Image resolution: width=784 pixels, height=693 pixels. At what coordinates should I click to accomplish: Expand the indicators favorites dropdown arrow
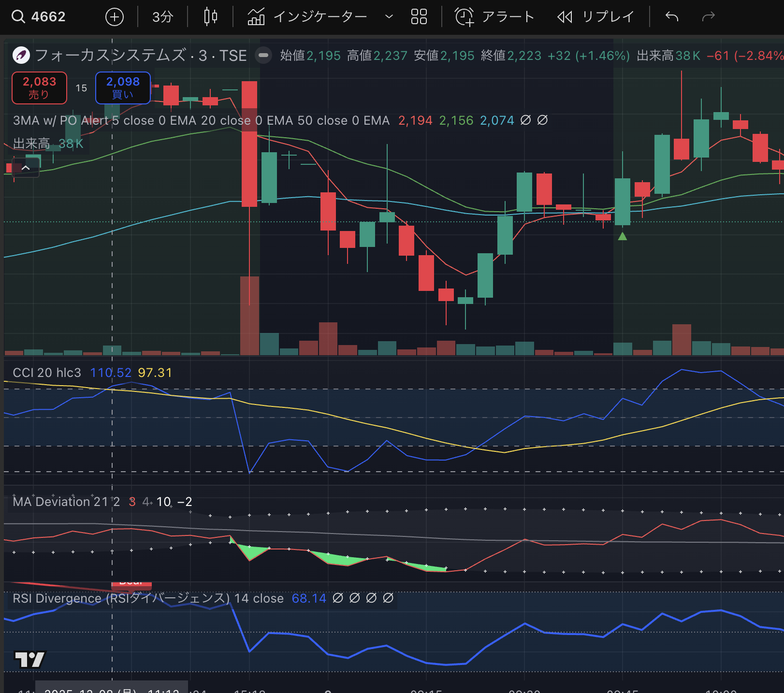click(x=389, y=17)
